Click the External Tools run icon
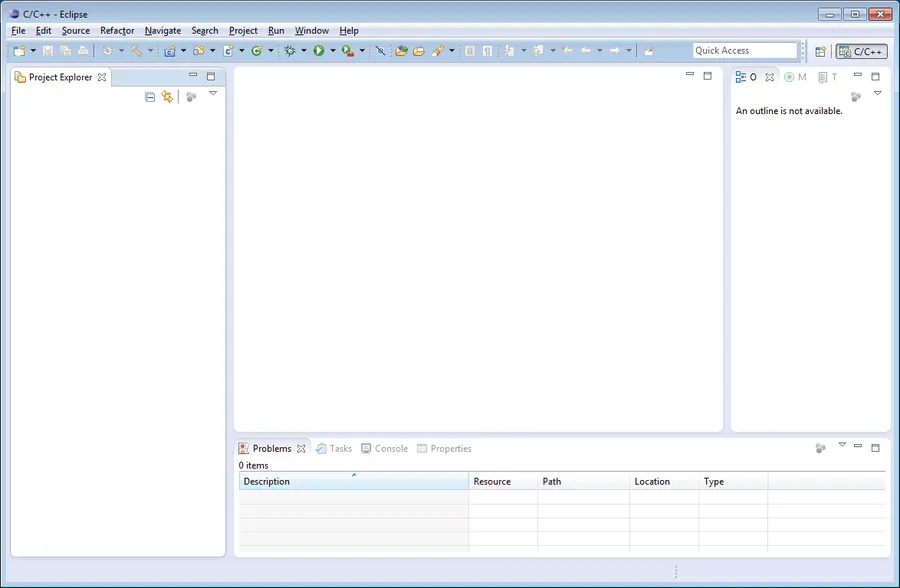Screen dimensions: 900x588 [x=348, y=51]
